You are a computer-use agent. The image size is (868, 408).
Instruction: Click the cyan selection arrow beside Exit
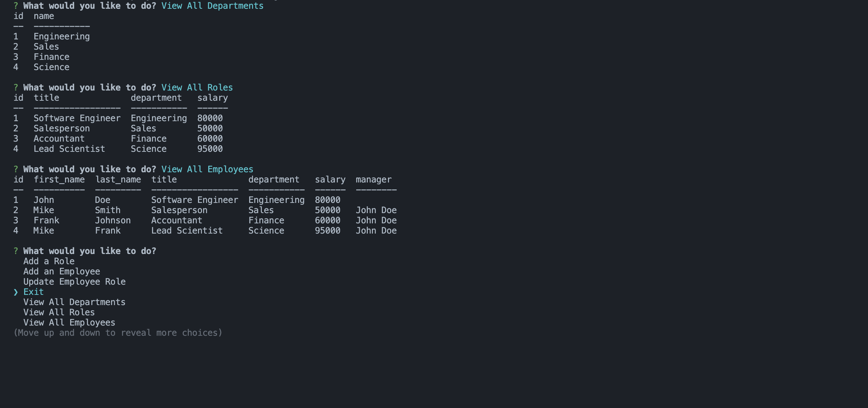[16, 292]
